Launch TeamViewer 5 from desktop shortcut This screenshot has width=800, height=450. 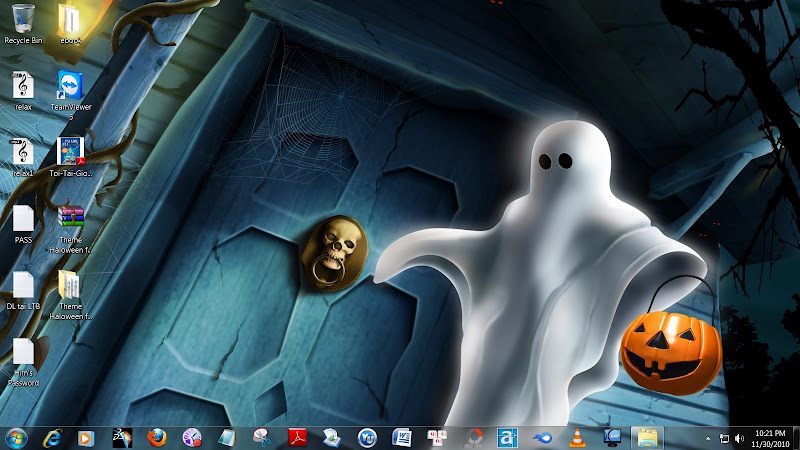(x=70, y=95)
